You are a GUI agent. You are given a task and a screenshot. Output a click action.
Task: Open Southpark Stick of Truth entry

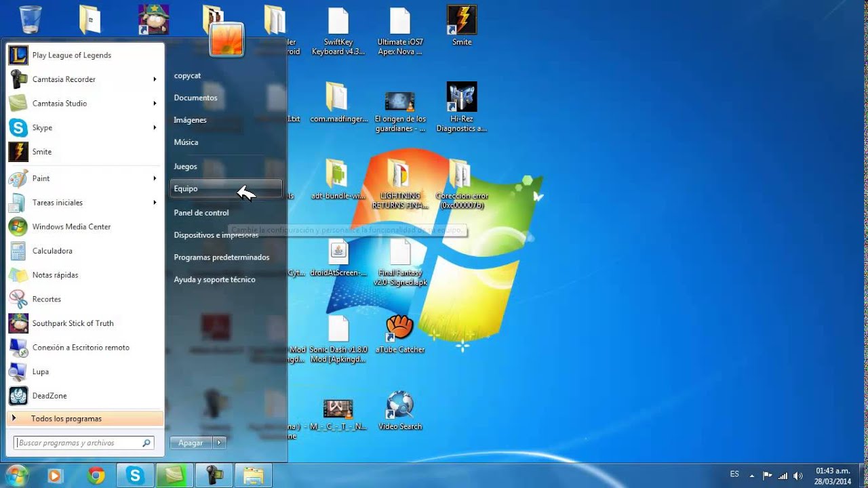click(x=85, y=323)
